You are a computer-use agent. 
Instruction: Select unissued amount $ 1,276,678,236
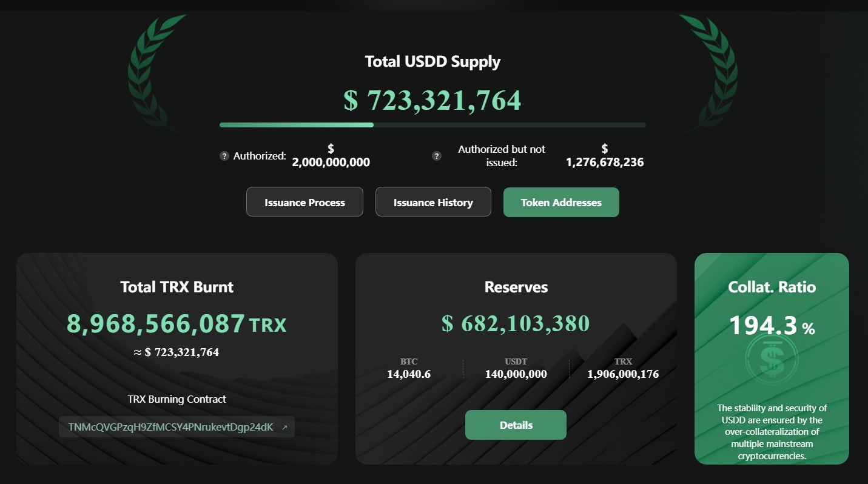605,156
